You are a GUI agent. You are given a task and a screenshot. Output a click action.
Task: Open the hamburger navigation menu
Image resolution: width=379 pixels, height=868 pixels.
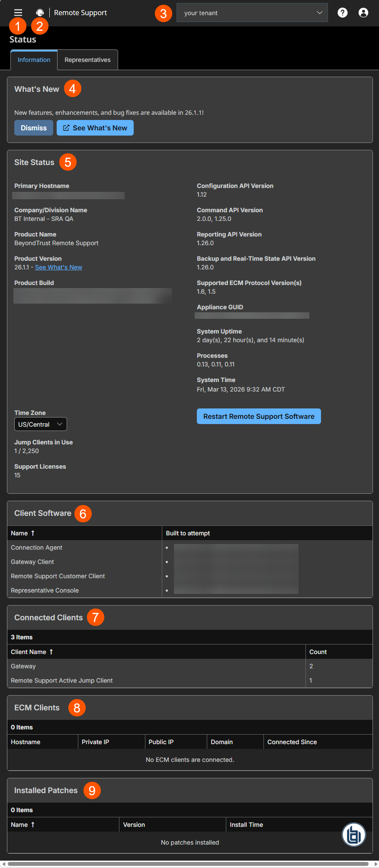coord(18,13)
